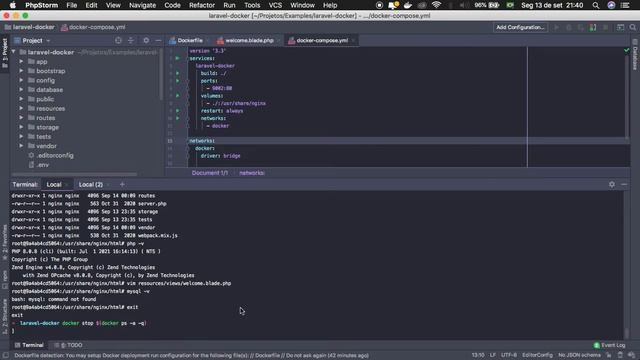Viewport: 640px width, 360px height.
Task: Open Search Everywhere magnifier icon
Action: point(633,27)
